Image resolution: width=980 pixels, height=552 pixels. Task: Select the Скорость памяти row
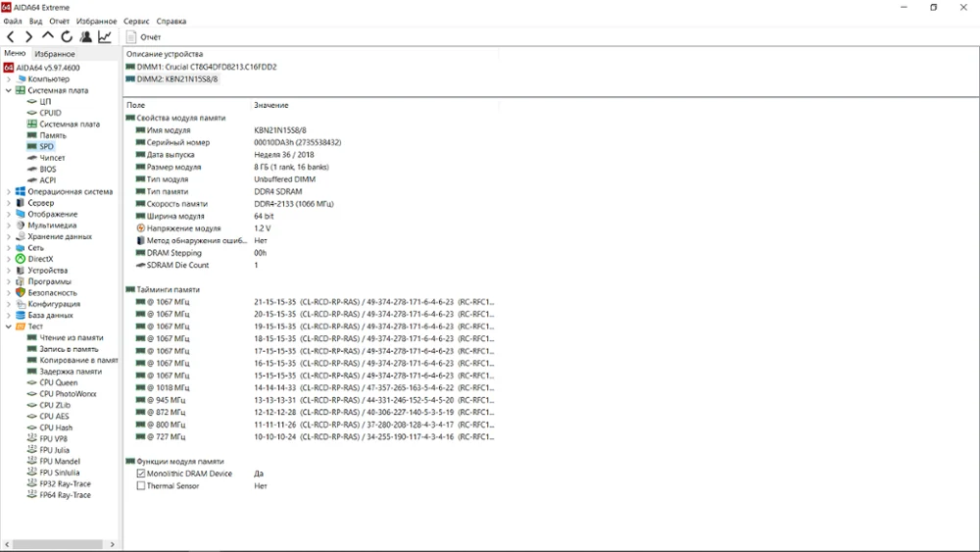tap(311, 204)
